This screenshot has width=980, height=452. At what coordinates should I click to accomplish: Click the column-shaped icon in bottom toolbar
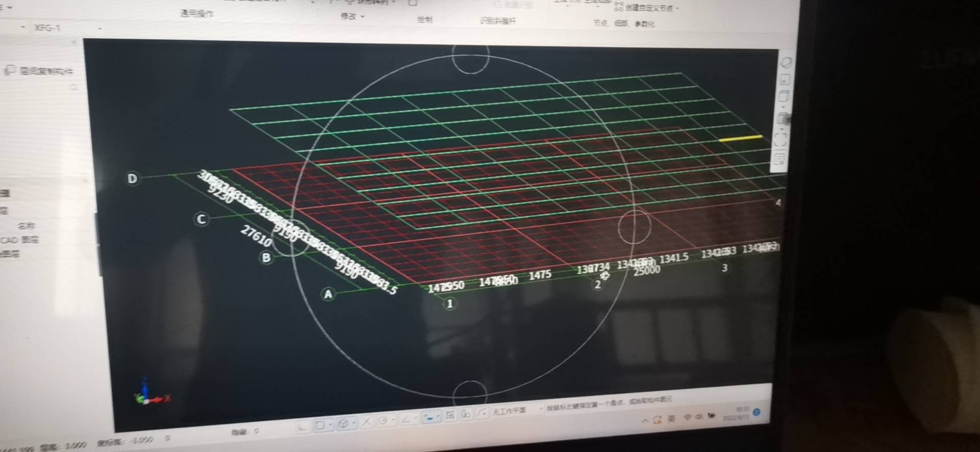point(465,414)
